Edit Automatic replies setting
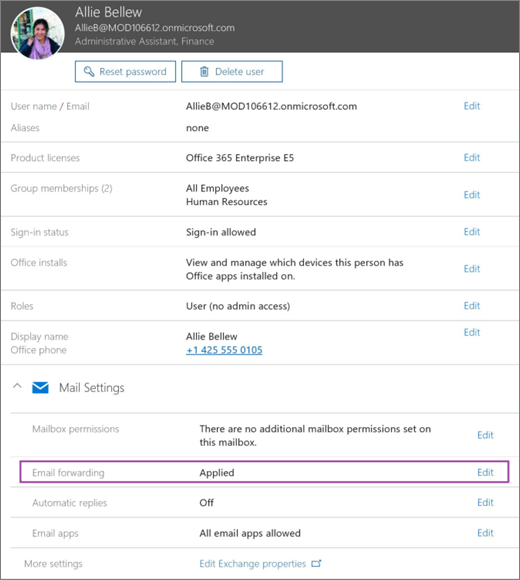Image resolution: width=520 pixels, height=580 pixels. (485, 503)
